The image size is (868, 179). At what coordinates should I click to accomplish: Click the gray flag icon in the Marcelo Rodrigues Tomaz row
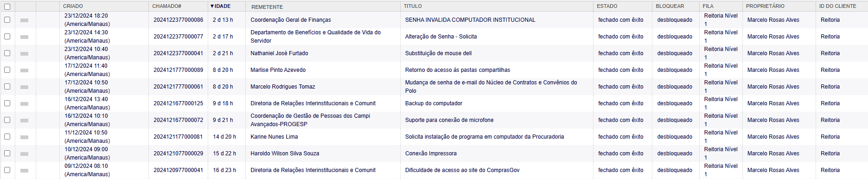point(25,87)
